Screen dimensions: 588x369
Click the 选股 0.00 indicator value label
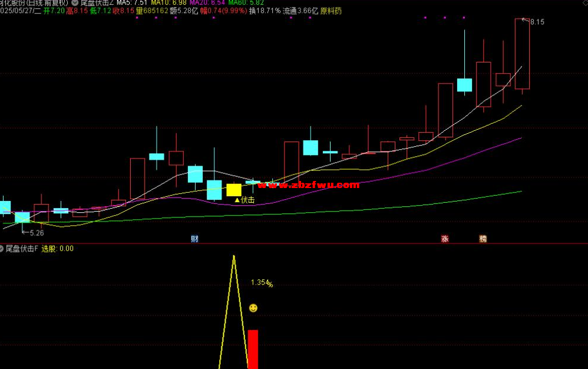pyautogui.click(x=57, y=249)
